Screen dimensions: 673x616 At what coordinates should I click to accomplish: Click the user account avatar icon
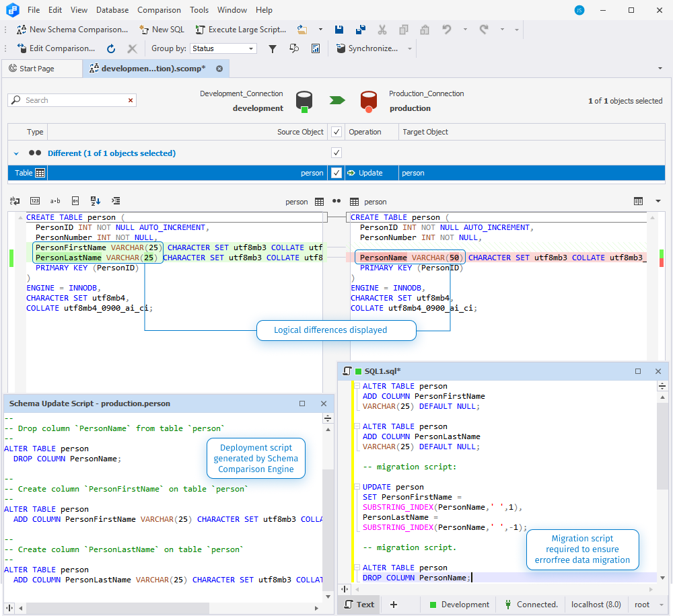579,10
